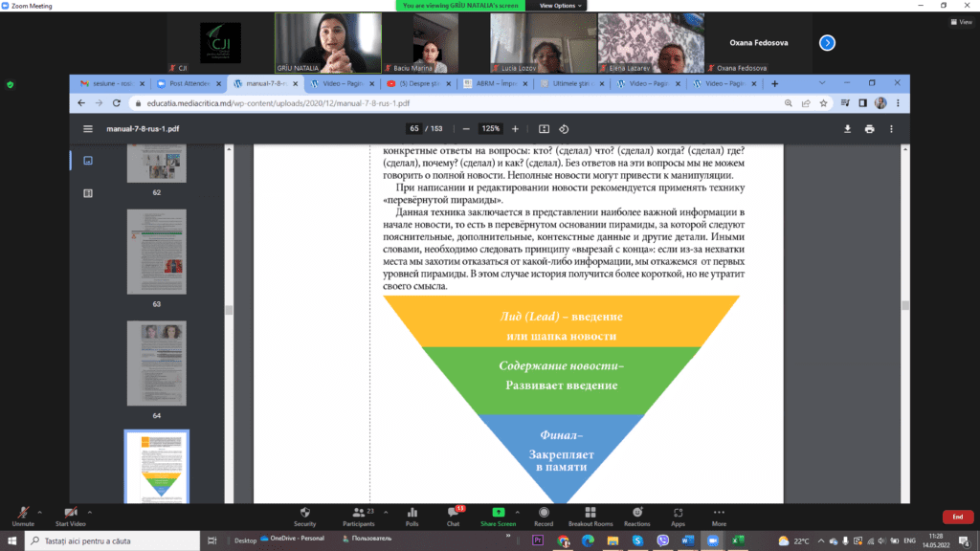Image resolution: width=980 pixels, height=551 pixels.
Task: Toggle the PDF sidebar hamburger menu
Action: [x=88, y=129]
